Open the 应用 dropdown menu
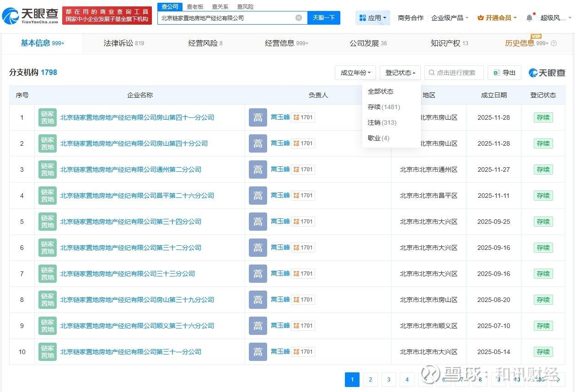The image size is (575, 392). point(373,18)
